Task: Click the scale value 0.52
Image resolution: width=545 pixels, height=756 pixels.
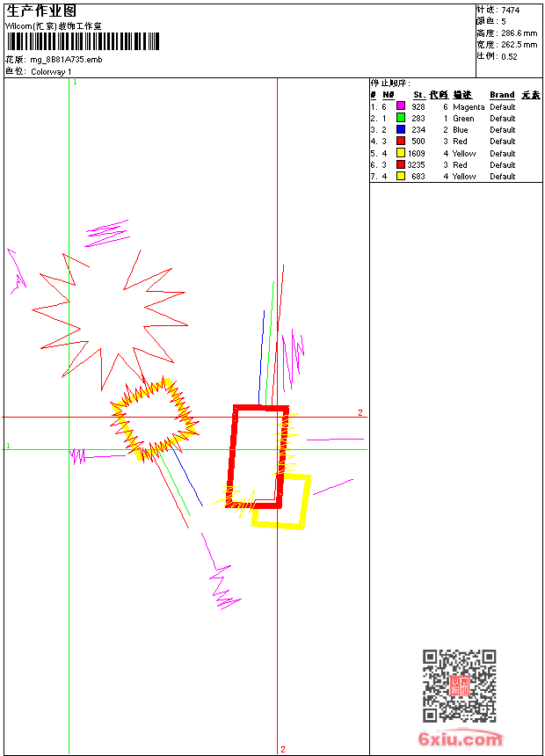Action: pos(509,56)
